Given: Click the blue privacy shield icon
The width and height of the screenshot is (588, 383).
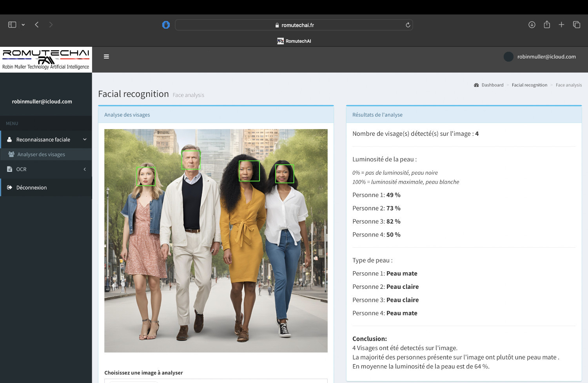Looking at the screenshot, I should point(166,25).
